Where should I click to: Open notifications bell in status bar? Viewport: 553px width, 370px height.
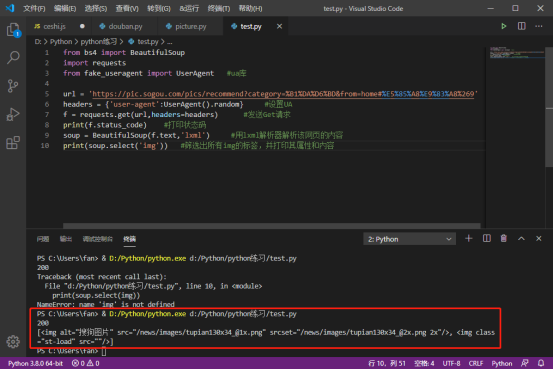tap(541, 363)
